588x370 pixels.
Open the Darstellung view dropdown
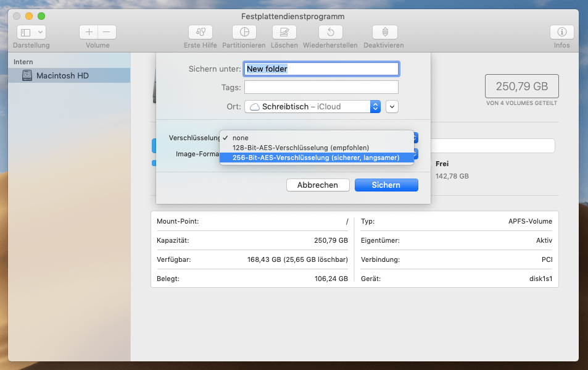31,32
